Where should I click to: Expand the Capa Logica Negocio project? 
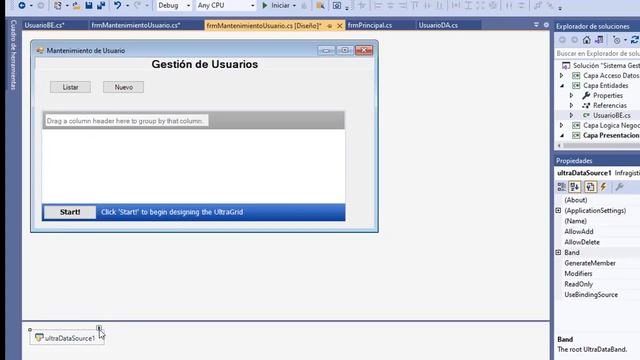[562, 125]
